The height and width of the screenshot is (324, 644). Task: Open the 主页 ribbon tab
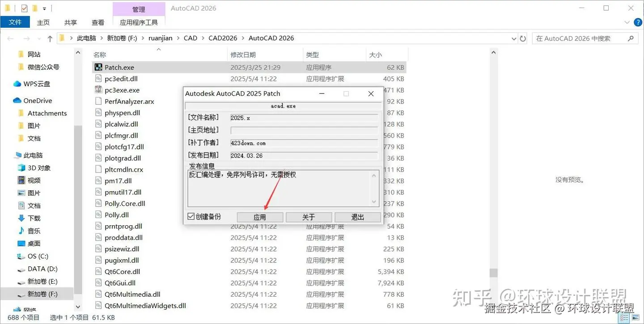[43, 22]
